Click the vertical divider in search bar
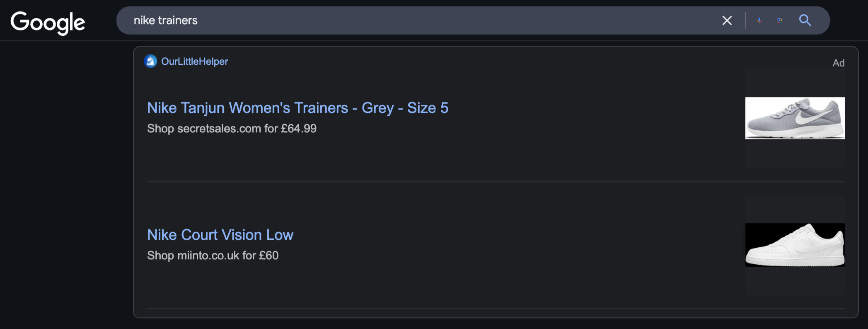868x329 pixels. [x=745, y=20]
